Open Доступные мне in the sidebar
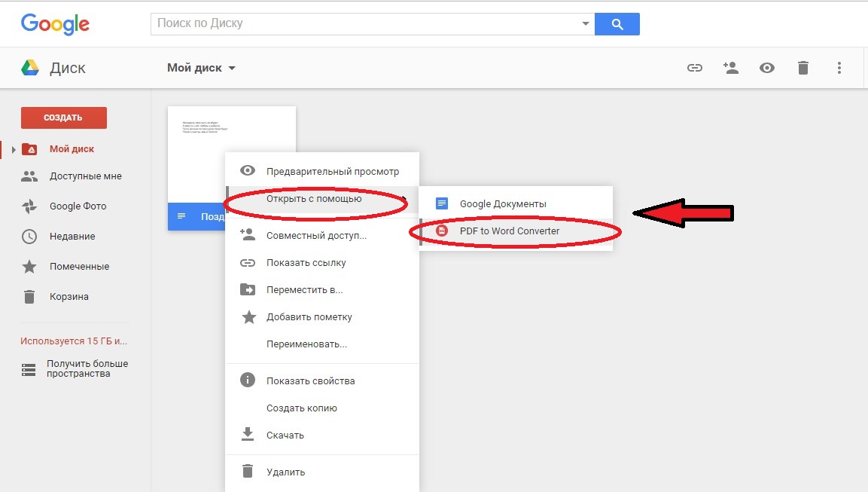Image resolution: width=868 pixels, height=492 pixels. click(85, 176)
